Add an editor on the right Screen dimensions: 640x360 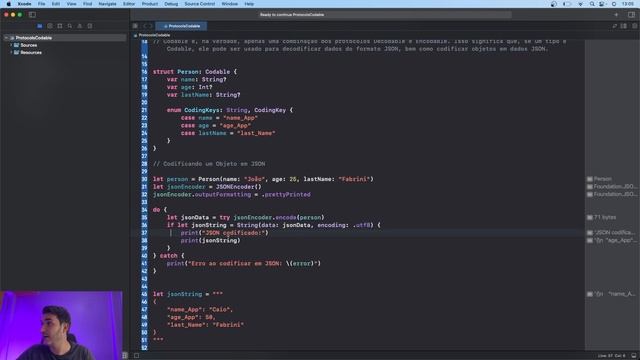[634, 26]
